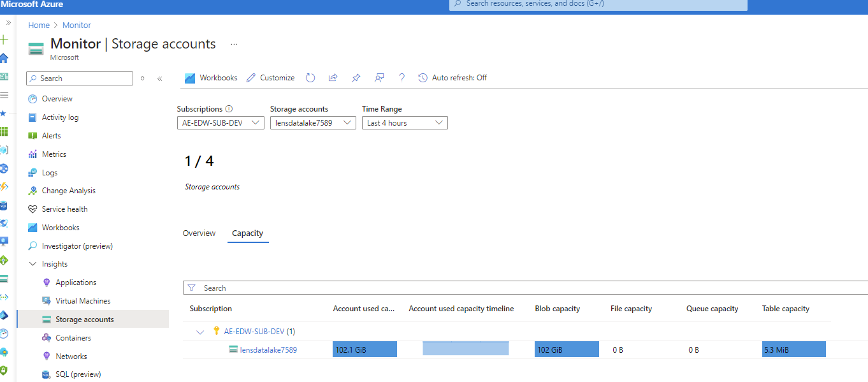Click the info icon next to Subscriptions

[229, 109]
